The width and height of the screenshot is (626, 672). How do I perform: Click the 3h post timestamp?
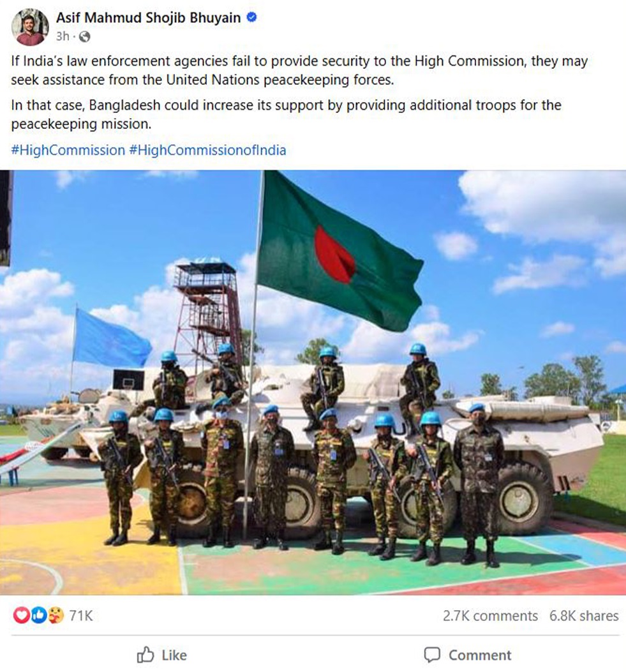(63, 36)
